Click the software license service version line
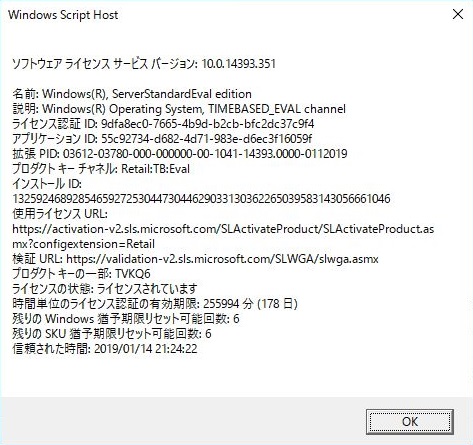The image size is (473, 445). coord(144,64)
